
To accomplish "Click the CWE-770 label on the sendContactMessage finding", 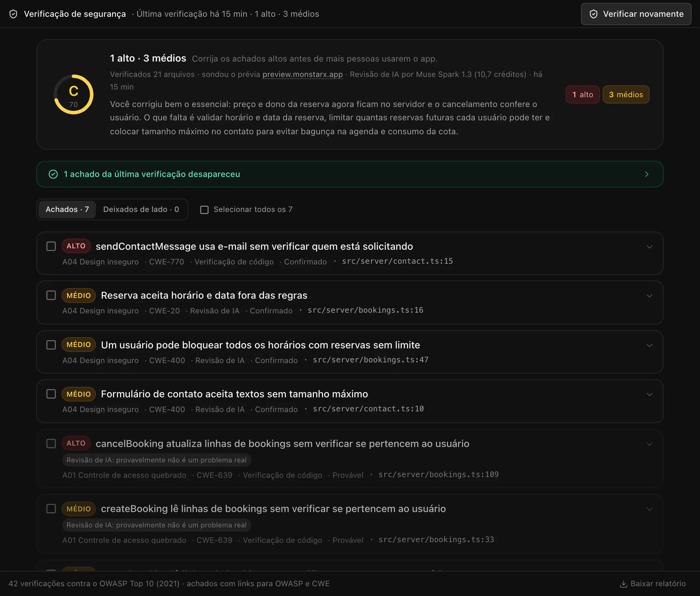I will point(167,262).
